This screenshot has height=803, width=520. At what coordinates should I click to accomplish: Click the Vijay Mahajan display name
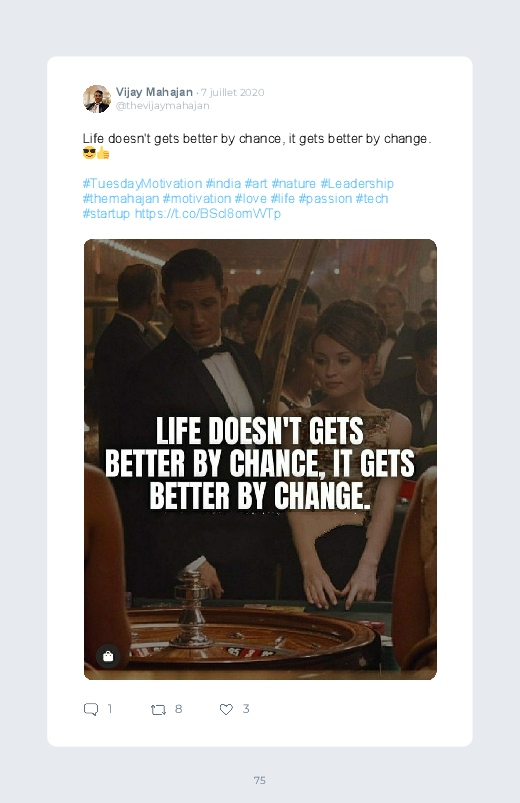click(154, 92)
